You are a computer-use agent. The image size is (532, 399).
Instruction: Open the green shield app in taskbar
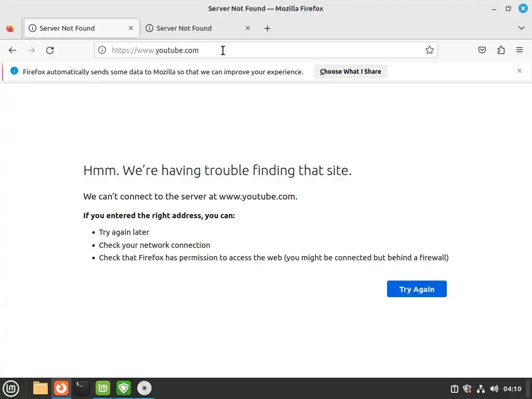124,388
